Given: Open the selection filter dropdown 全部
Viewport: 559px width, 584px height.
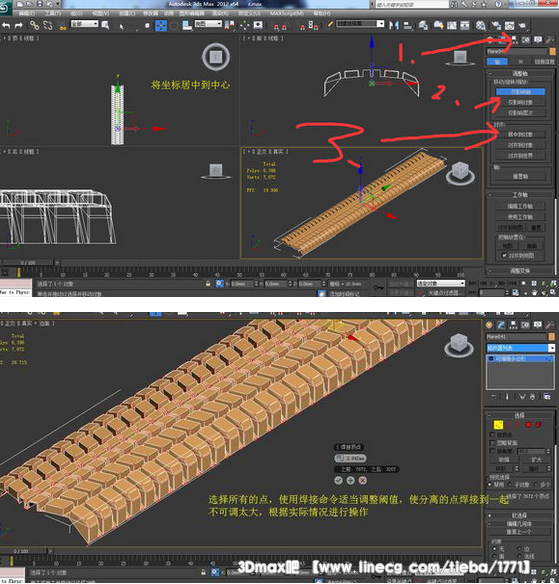Looking at the screenshot, I should pos(85,23).
